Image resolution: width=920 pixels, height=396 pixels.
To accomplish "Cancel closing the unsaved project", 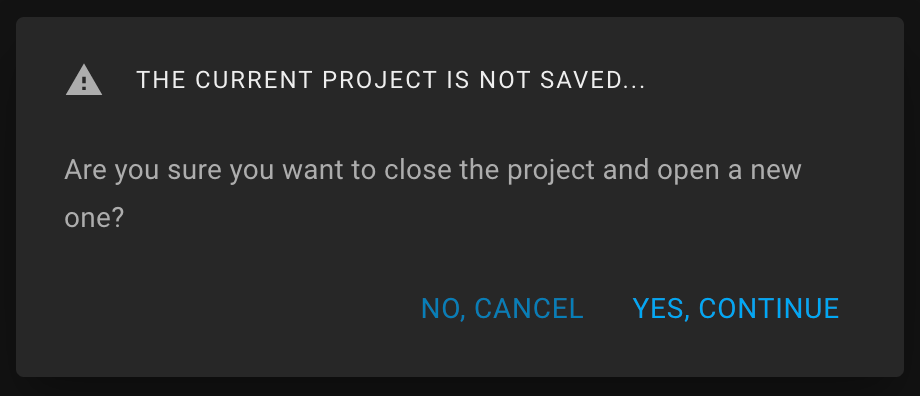I will (502, 309).
